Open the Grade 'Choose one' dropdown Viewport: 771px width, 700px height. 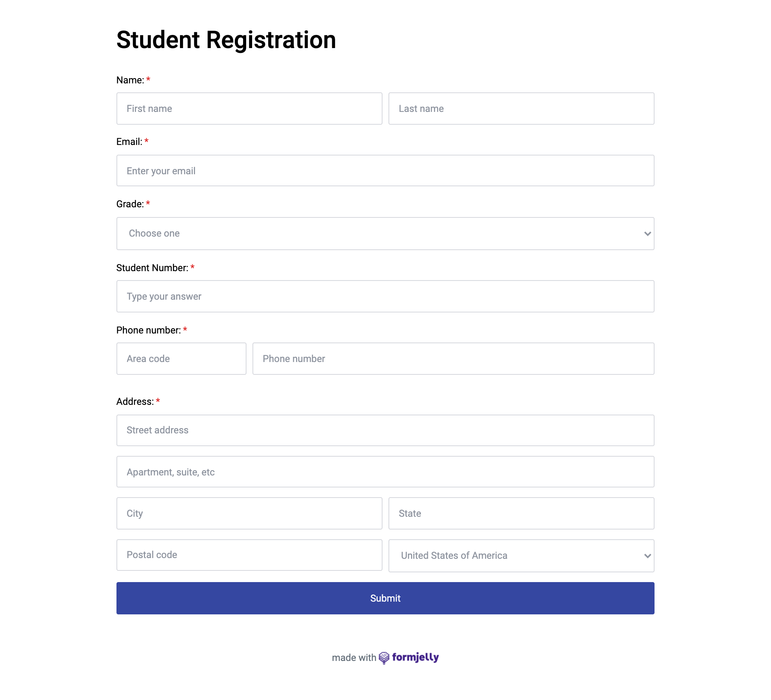pos(385,234)
